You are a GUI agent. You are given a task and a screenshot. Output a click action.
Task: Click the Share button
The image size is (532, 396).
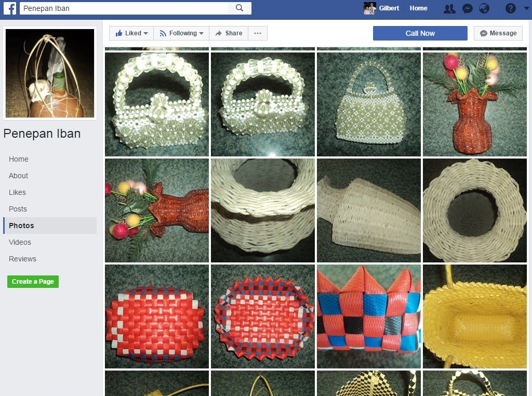pos(229,33)
